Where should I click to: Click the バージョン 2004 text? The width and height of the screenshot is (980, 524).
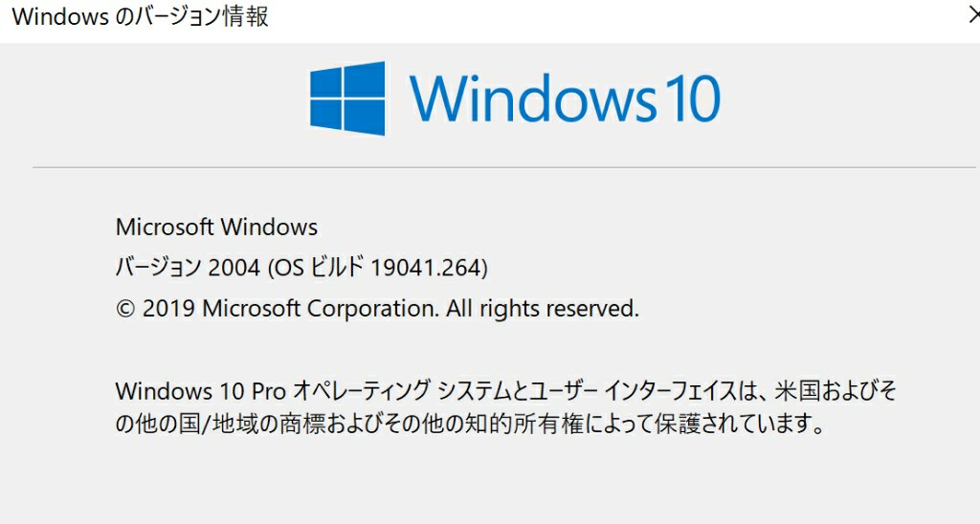(x=189, y=268)
